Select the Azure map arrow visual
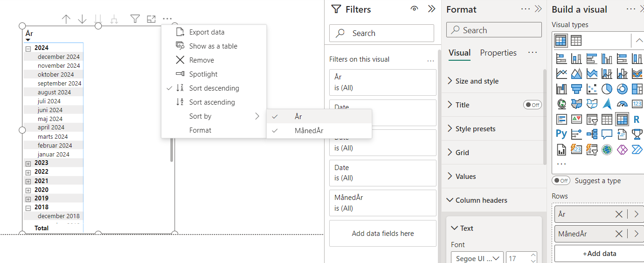This screenshot has width=644, height=263. [607, 104]
